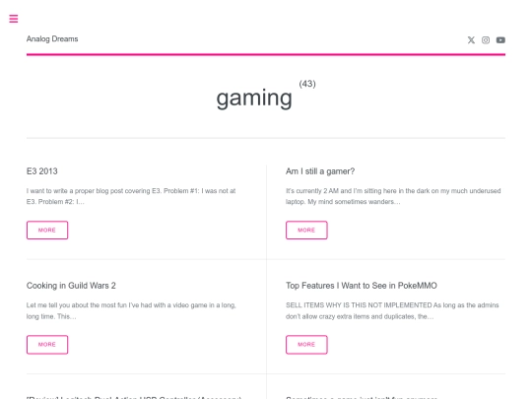Click the "Let me tell you about" excerpt
The image size is (532, 399).
click(131, 310)
